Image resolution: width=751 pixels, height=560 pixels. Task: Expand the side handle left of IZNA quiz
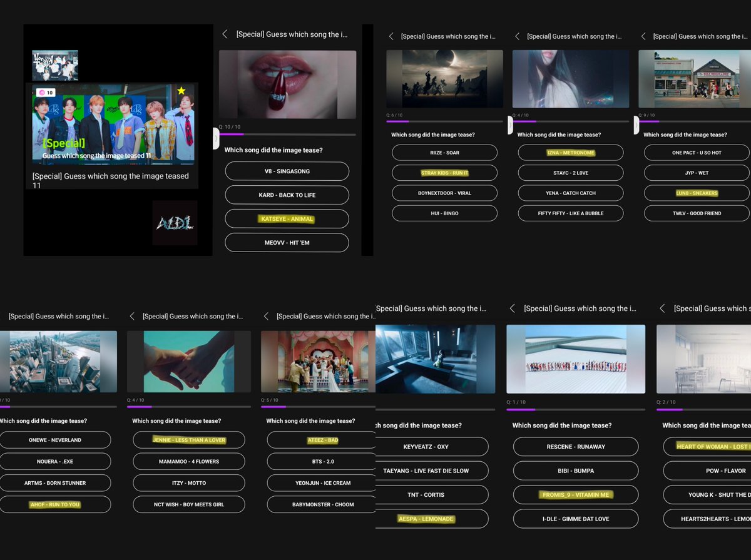point(509,125)
